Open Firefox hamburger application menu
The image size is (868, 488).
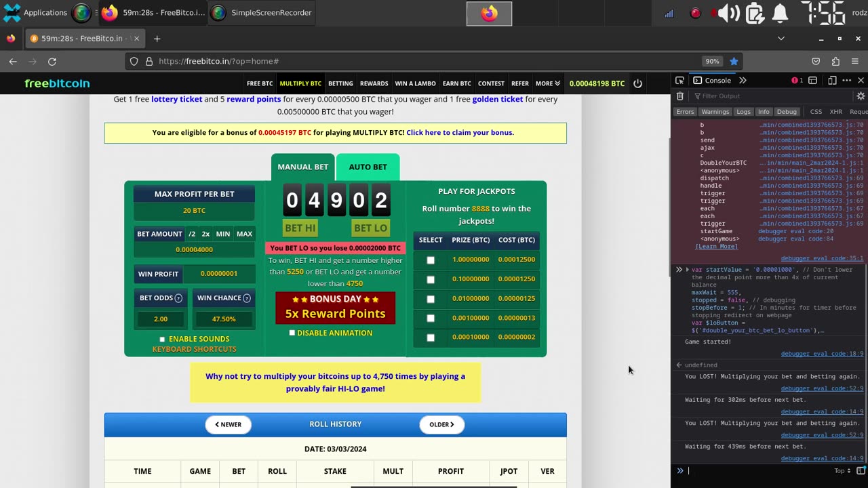[855, 61]
